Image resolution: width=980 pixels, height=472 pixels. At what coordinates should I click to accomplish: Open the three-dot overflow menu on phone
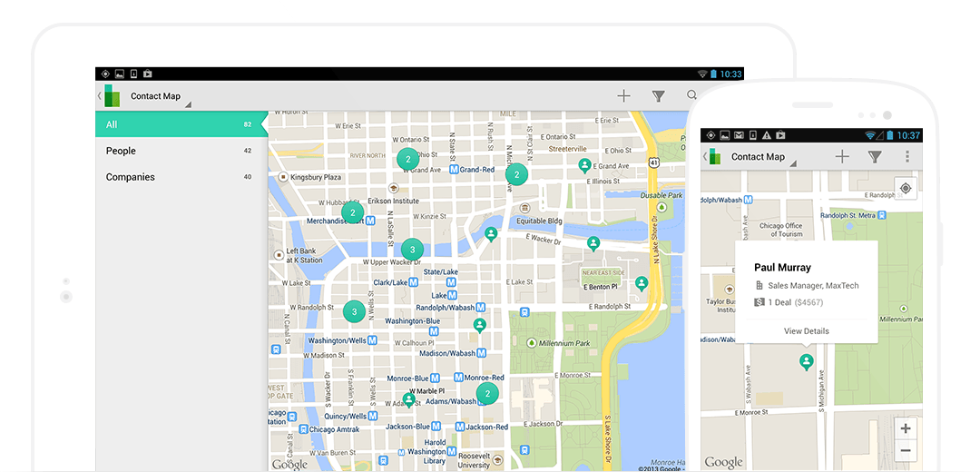click(x=906, y=157)
